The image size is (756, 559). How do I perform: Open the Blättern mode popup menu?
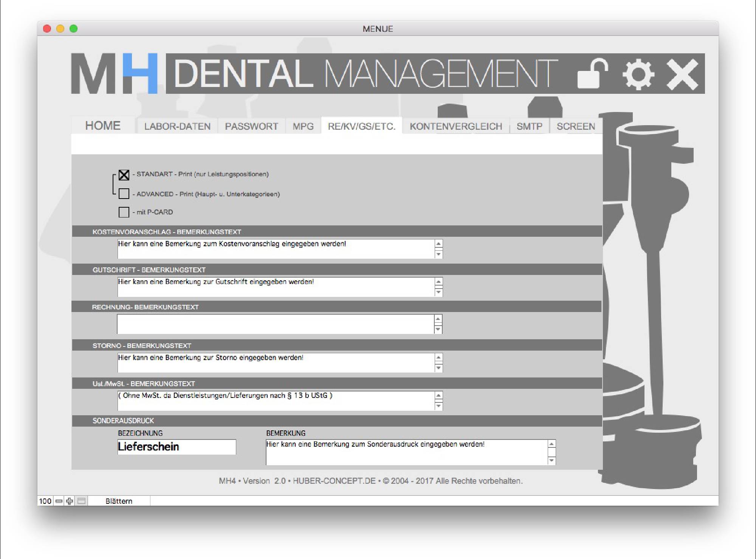point(119,501)
